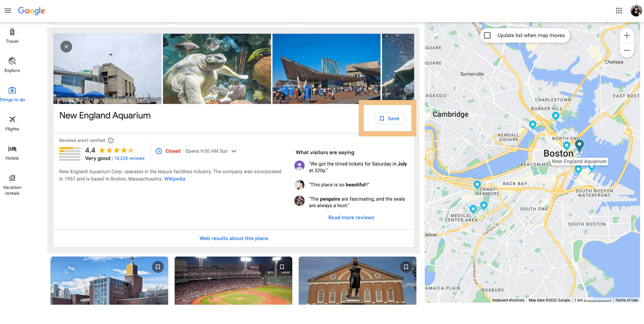Click the user account avatar
The image size is (644, 324).
[636, 11]
